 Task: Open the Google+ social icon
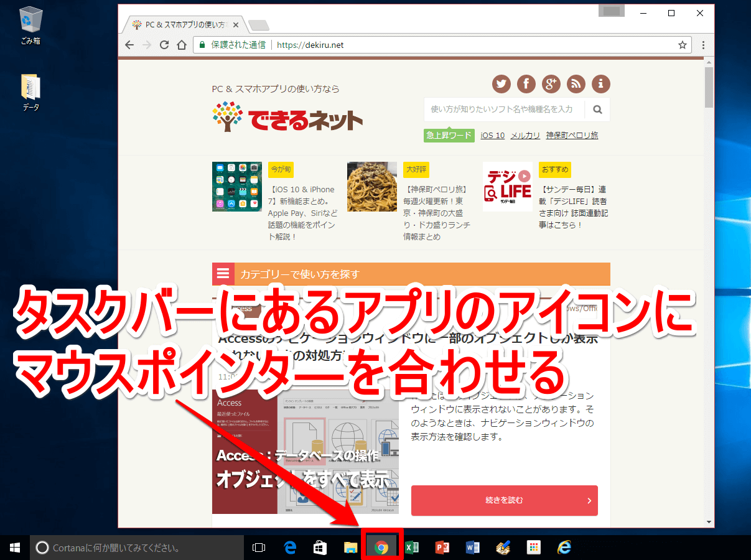(x=551, y=83)
